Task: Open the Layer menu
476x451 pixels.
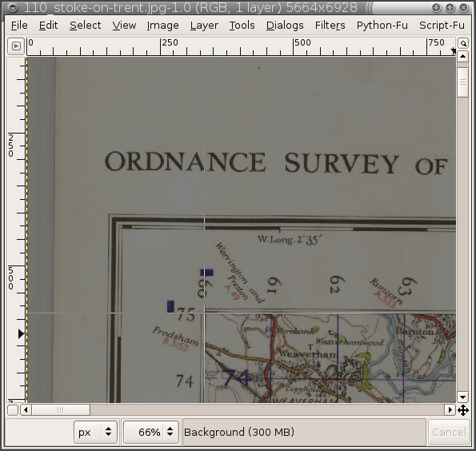Action: 204,26
